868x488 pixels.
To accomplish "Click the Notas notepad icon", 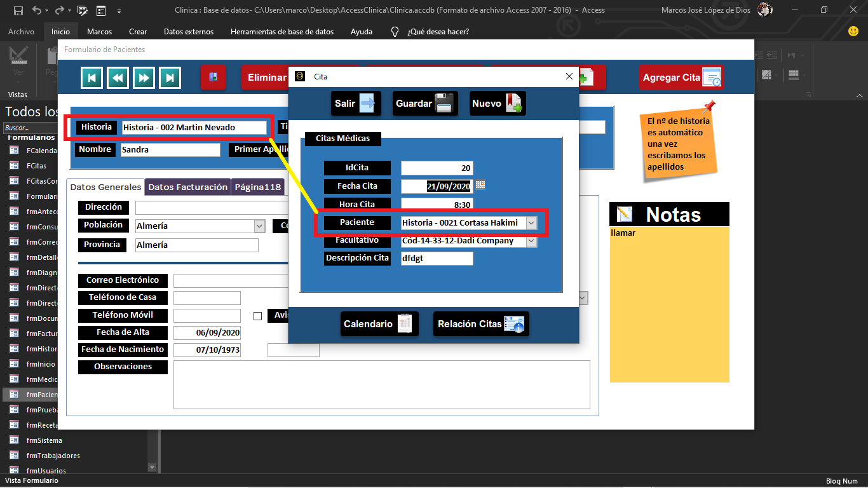I will click(x=625, y=215).
